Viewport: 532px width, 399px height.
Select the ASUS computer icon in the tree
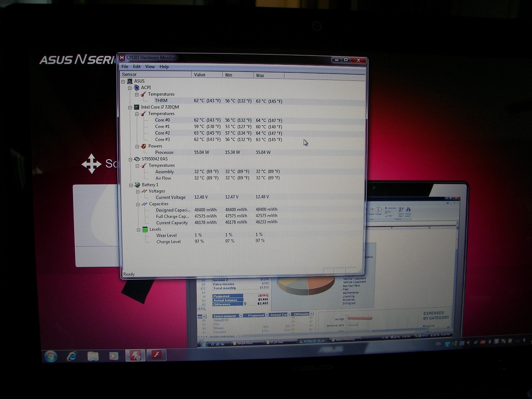coord(130,81)
